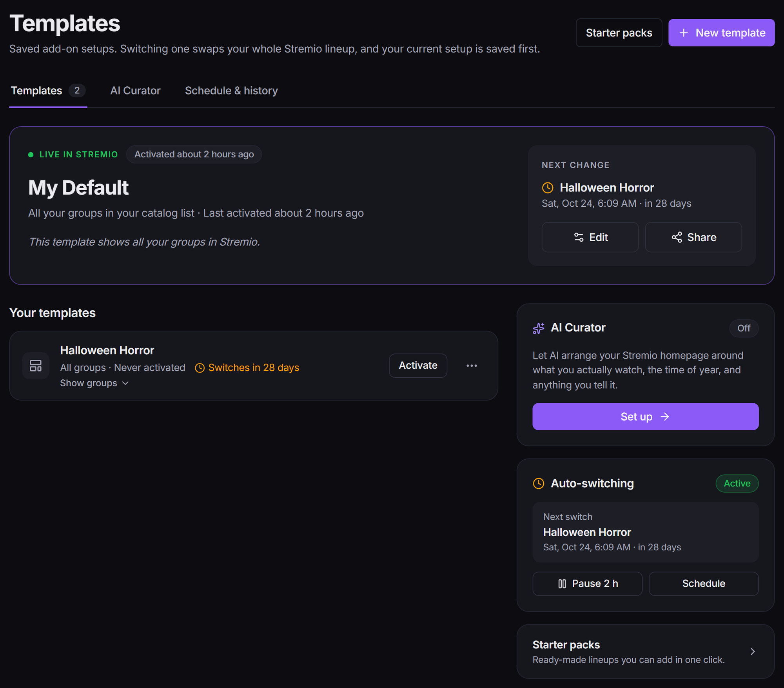The image size is (784, 688).
Task: Pause auto-switching for 2 hours
Action: pos(587,584)
